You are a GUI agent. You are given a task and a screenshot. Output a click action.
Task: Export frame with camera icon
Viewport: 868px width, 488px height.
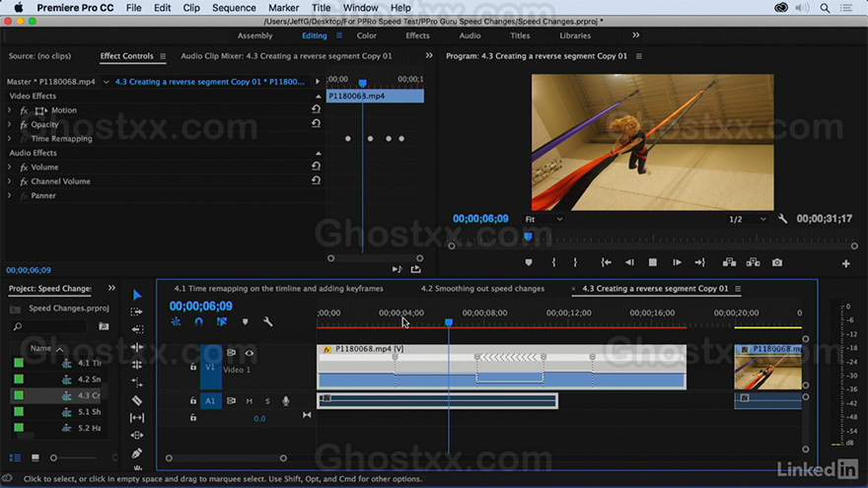[x=777, y=262]
